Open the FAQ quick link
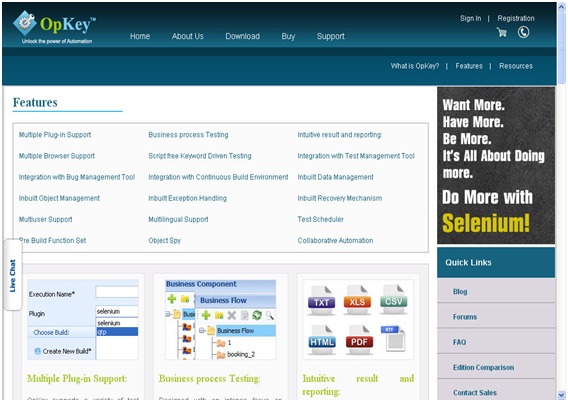The width and height of the screenshot is (568, 402). pyautogui.click(x=459, y=342)
